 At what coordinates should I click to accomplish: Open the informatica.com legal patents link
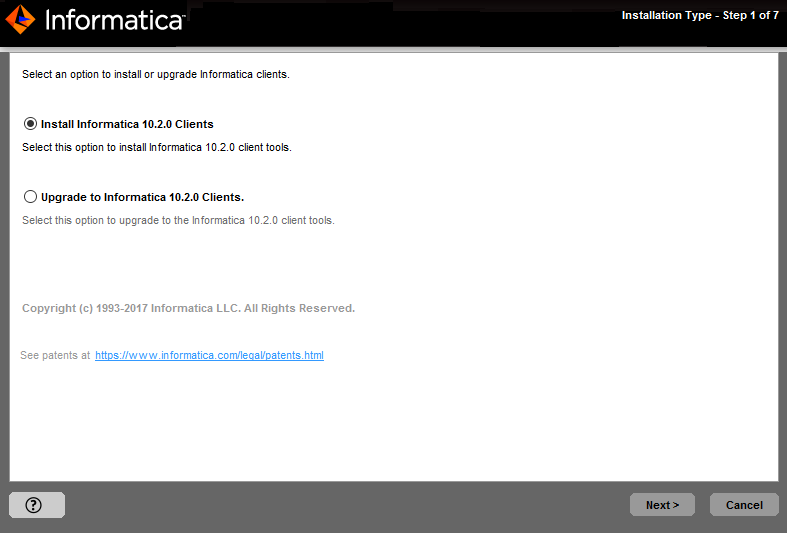point(209,355)
